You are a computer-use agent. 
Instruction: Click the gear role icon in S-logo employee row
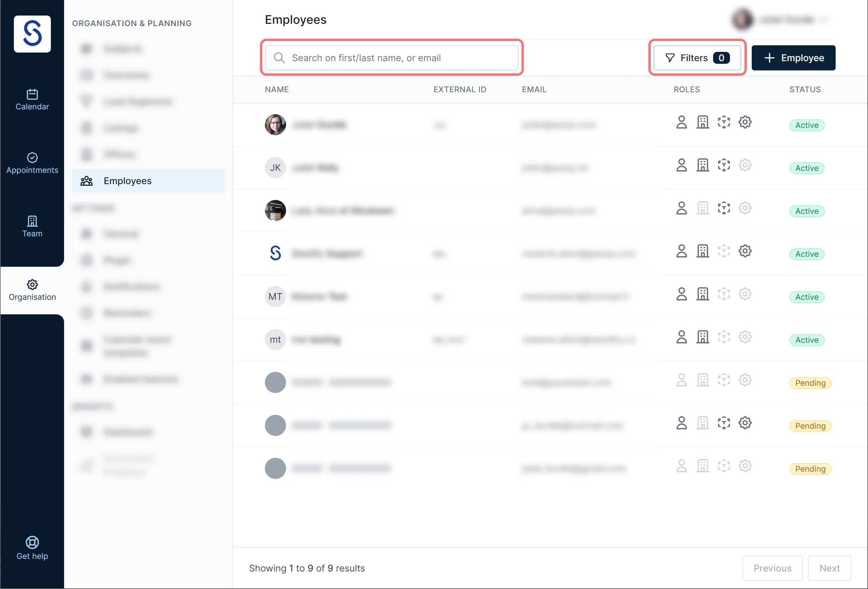(x=745, y=251)
